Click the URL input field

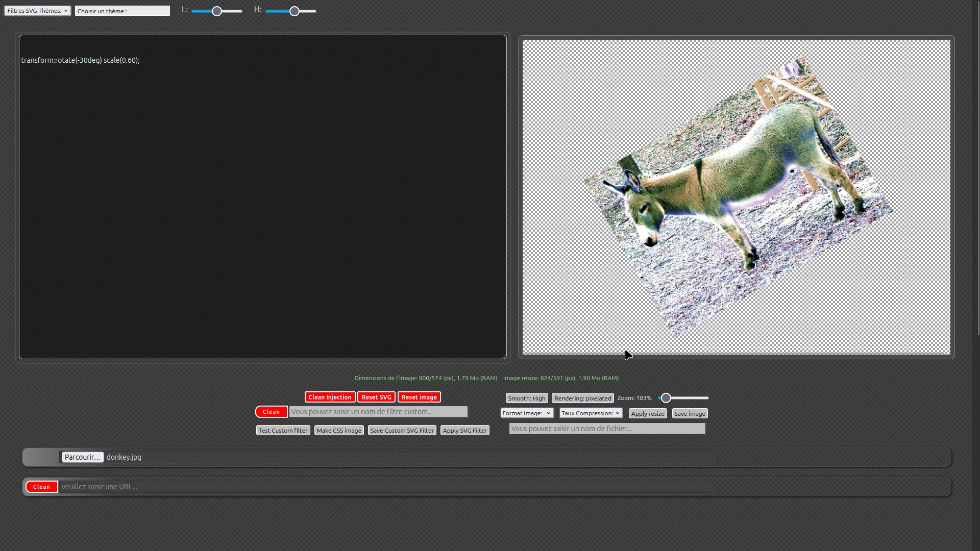(x=386, y=487)
